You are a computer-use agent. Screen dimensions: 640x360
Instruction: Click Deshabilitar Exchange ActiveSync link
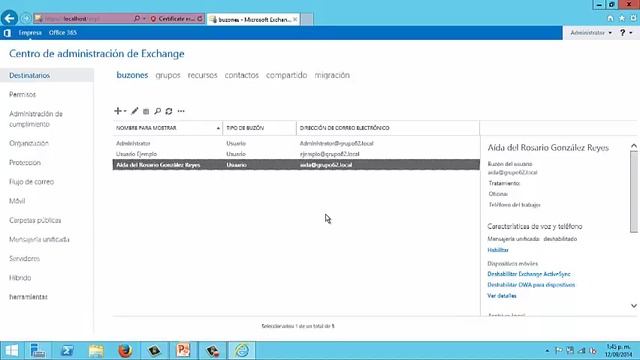point(529,274)
